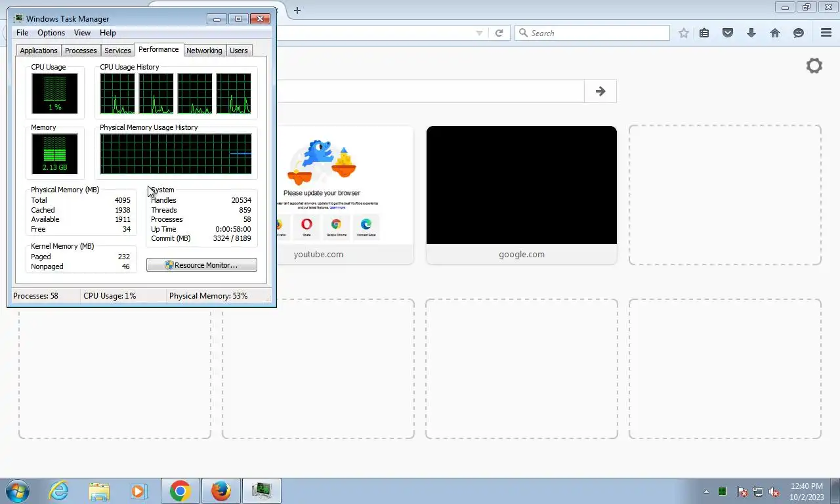Screen dimensions: 840x504
Task: Open the youtube.com tile
Action: (x=318, y=195)
